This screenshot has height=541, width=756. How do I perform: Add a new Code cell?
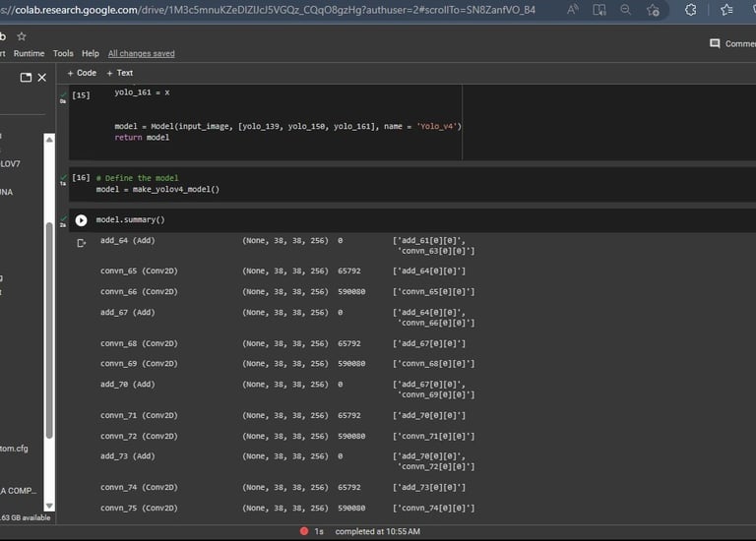point(82,73)
